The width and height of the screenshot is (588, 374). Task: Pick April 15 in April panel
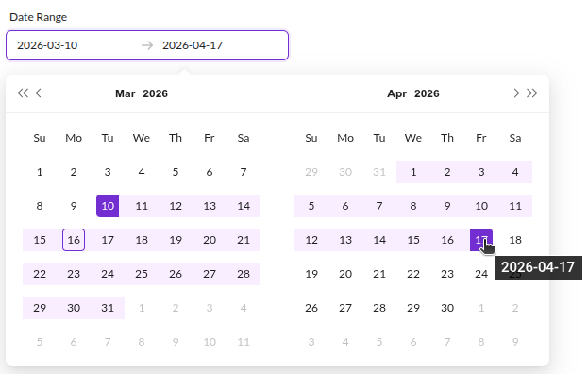click(x=413, y=240)
